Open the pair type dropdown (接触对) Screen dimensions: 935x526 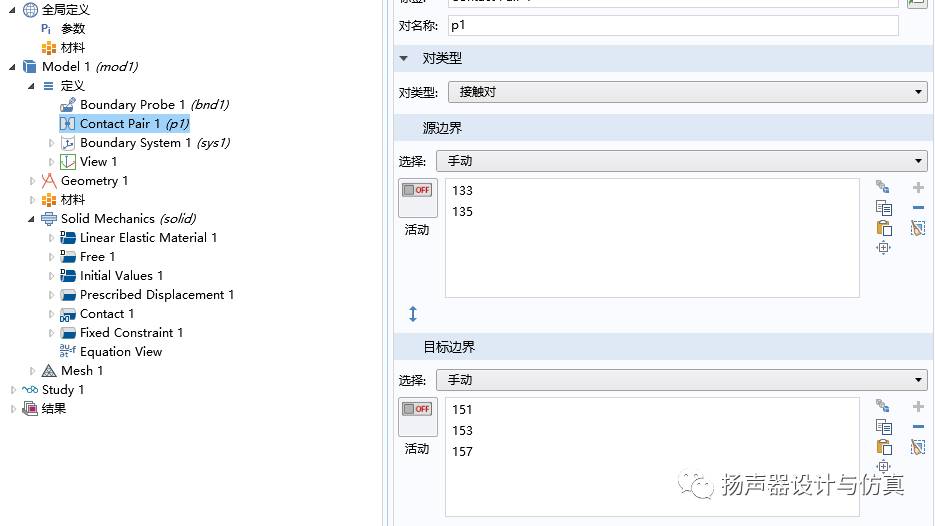click(687, 92)
